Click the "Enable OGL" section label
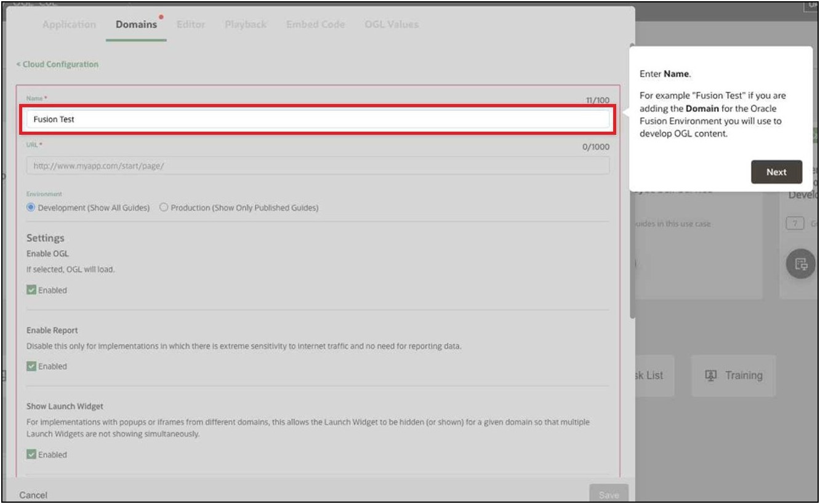This screenshot has width=820, height=504. click(x=47, y=254)
